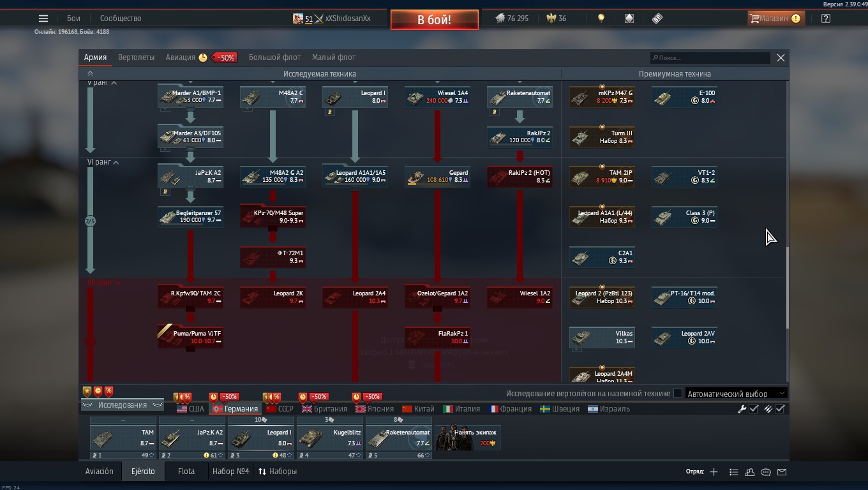Switch to Вертолёты tab
Viewport: 868px width, 490px height.
pyautogui.click(x=136, y=57)
